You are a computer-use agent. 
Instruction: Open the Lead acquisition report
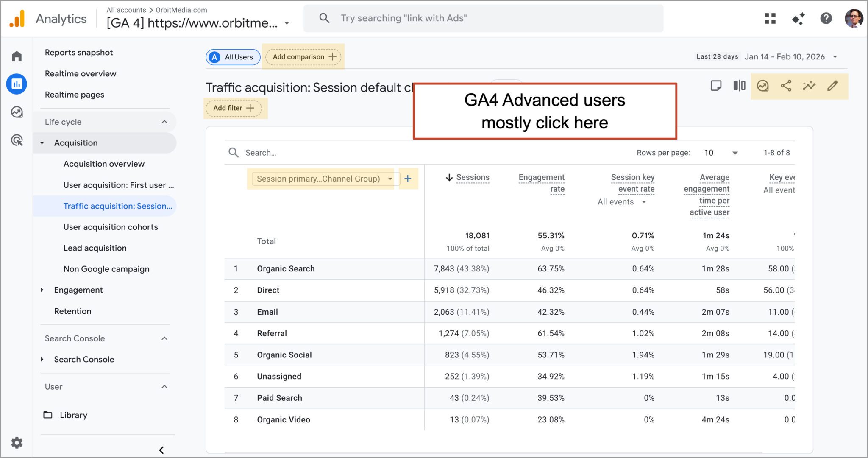(x=95, y=248)
